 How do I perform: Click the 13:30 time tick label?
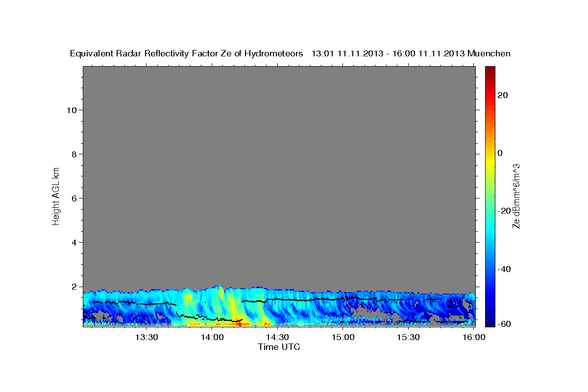point(147,337)
